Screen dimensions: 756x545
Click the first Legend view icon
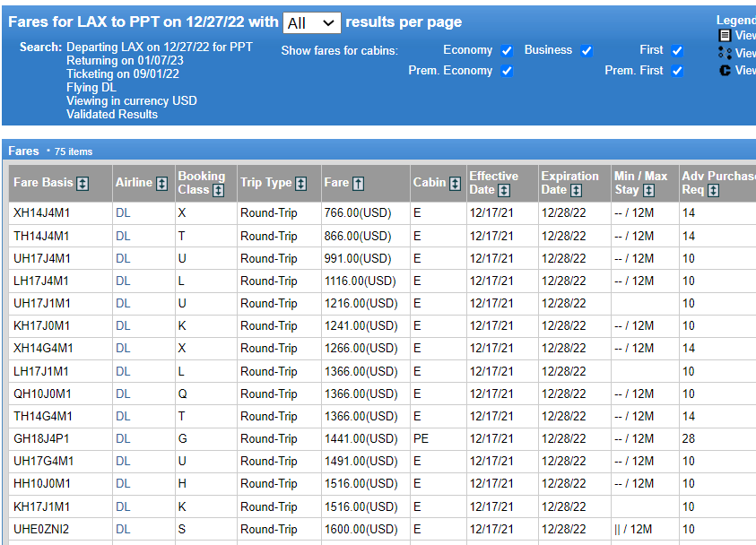pos(725,35)
